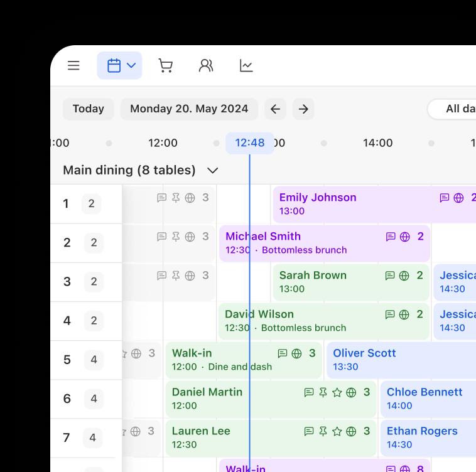The height and width of the screenshot is (472, 476).
Task: Go to previous day arrow
Action: coord(275,109)
